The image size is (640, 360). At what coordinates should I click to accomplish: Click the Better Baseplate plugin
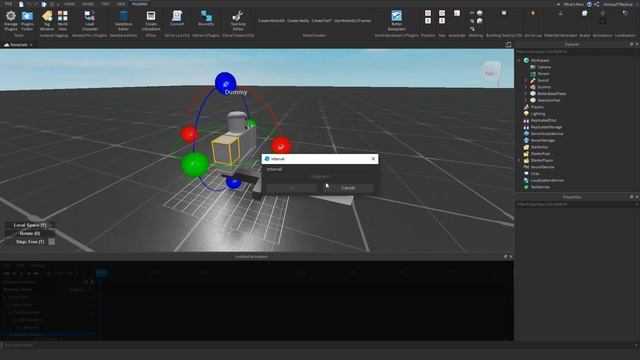[x=396, y=20]
